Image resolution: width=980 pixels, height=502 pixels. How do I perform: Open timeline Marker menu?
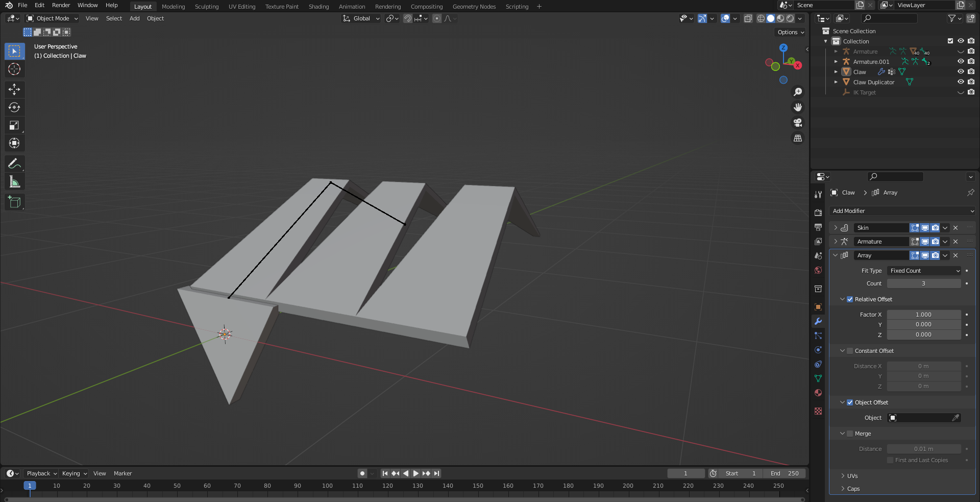tap(122, 473)
